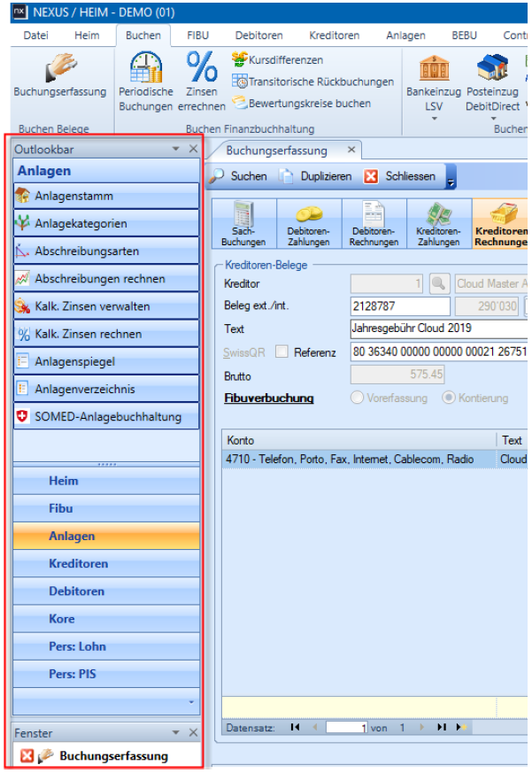
Task: Click Duplizieren toolbar button
Action: click(315, 176)
